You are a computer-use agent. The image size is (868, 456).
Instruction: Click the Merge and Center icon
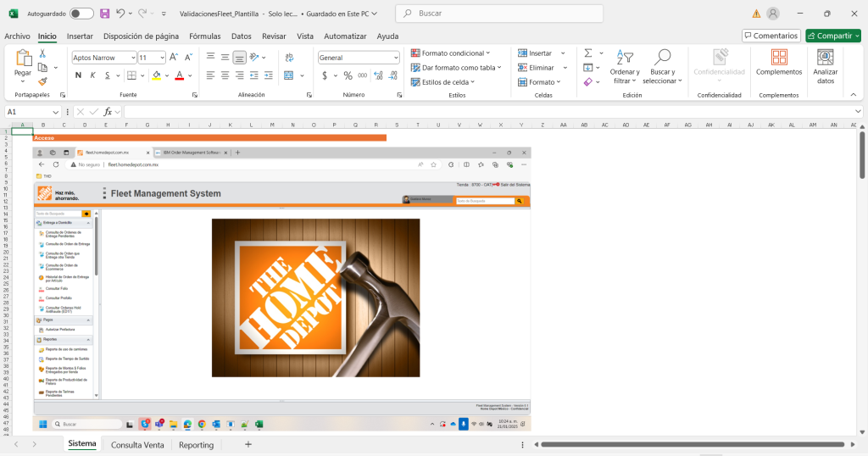(x=289, y=75)
